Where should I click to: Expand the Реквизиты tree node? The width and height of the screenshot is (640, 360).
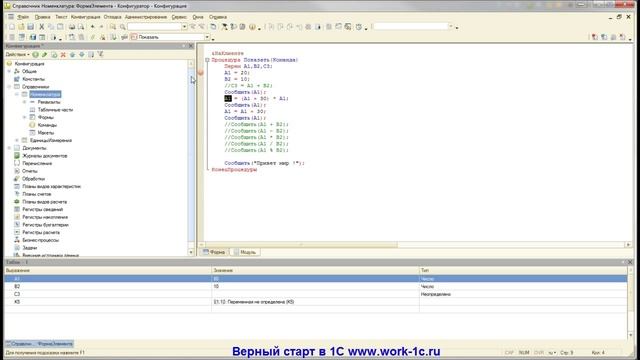point(24,102)
